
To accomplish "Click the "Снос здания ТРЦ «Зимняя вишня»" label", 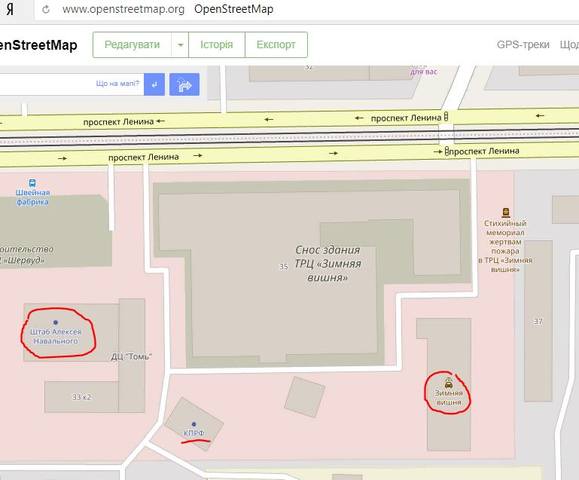I will point(328,264).
